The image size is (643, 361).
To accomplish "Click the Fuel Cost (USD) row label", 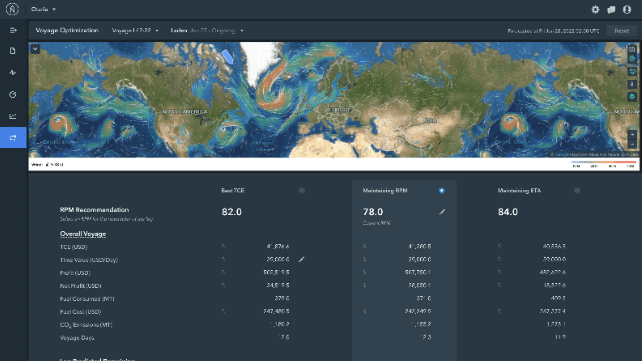I will (80, 312).
